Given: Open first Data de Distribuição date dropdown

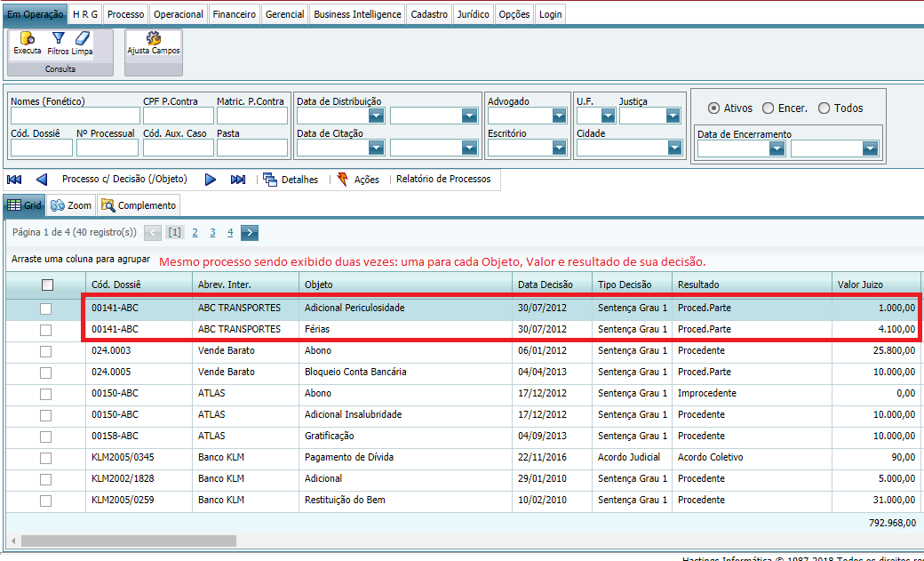Looking at the screenshot, I should coord(377,116).
